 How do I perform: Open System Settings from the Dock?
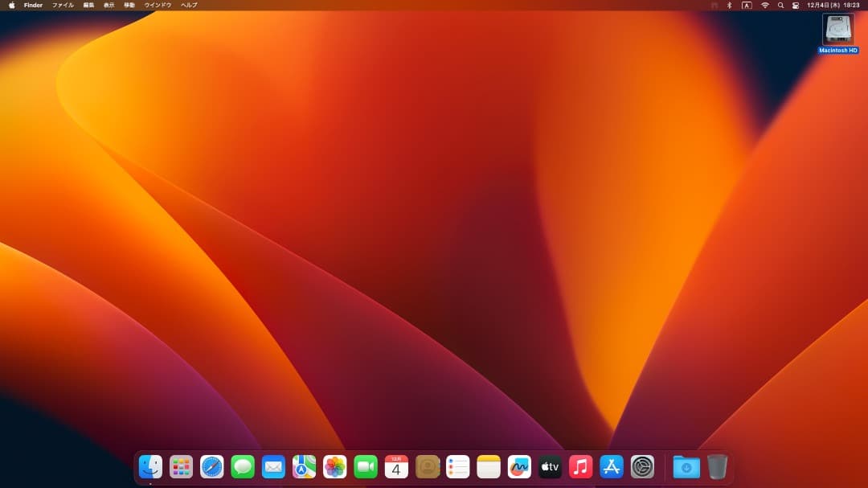(x=643, y=466)
